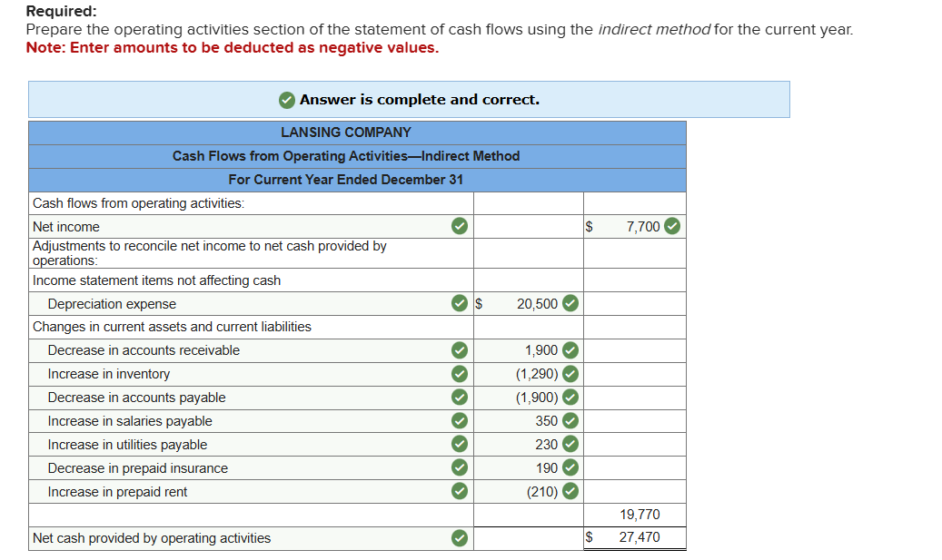Click 'Cash flows from operating activities:' heading row

tap(138, 203)
